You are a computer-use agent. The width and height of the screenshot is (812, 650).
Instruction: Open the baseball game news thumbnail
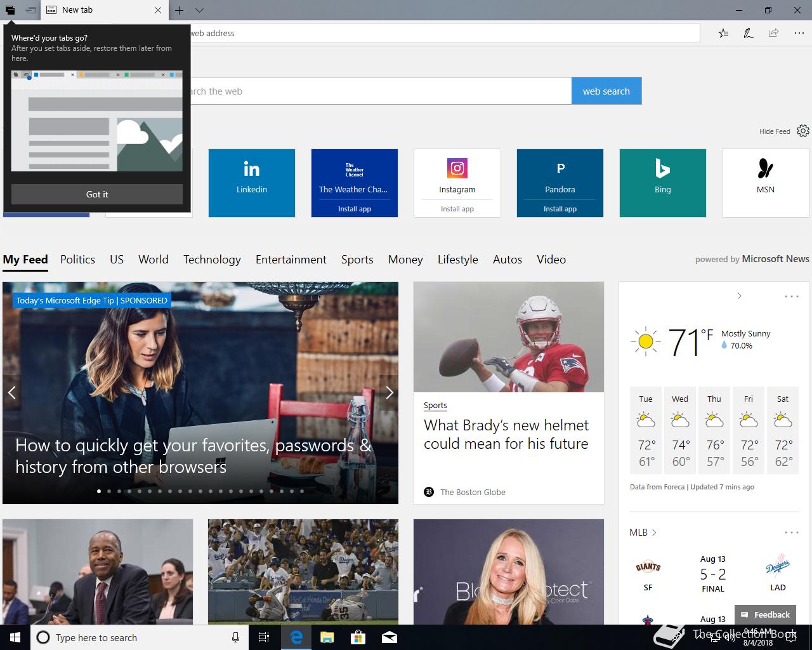(303, 572)
